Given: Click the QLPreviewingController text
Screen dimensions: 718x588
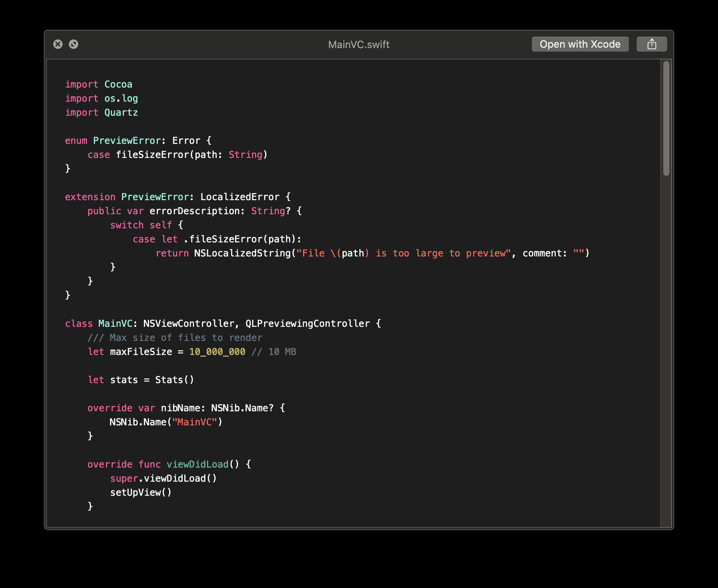Looking at the screenshot, I should point(307,324).
